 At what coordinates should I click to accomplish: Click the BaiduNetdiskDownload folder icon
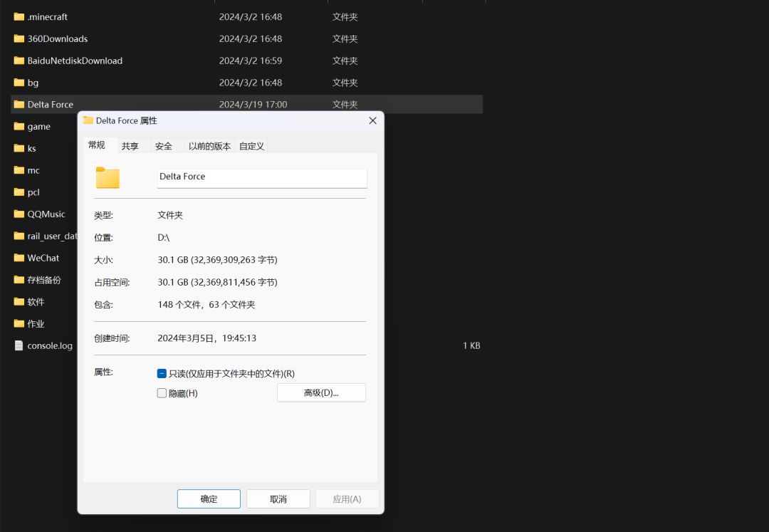coord(19,61)
